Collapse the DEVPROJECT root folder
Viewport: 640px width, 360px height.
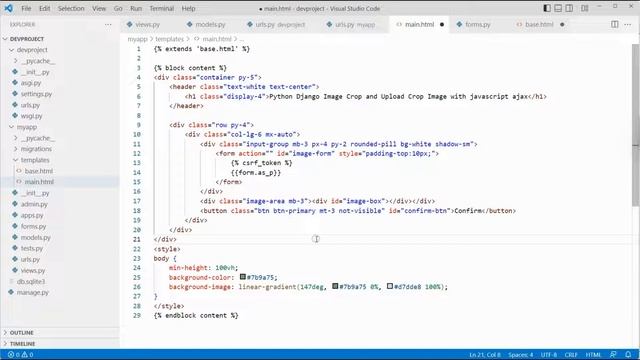coord(5,39)
